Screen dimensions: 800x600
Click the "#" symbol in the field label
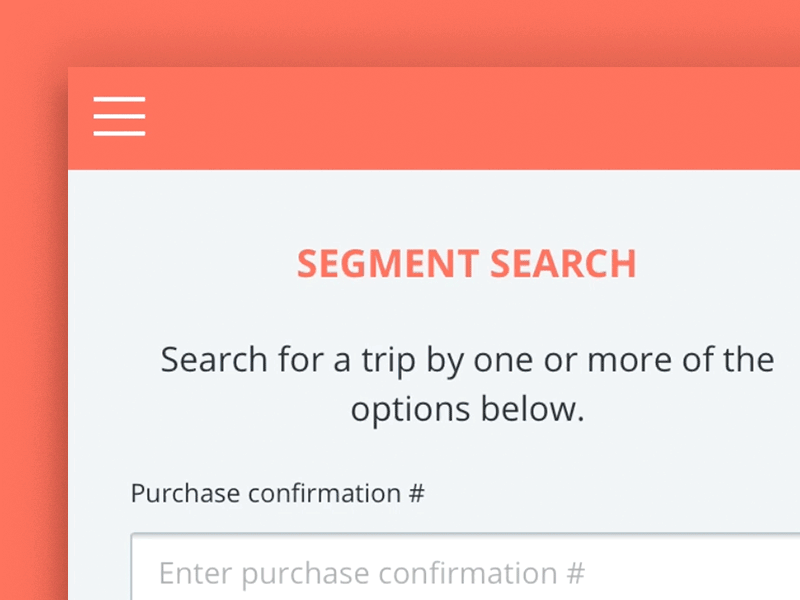tap(416, 493)
